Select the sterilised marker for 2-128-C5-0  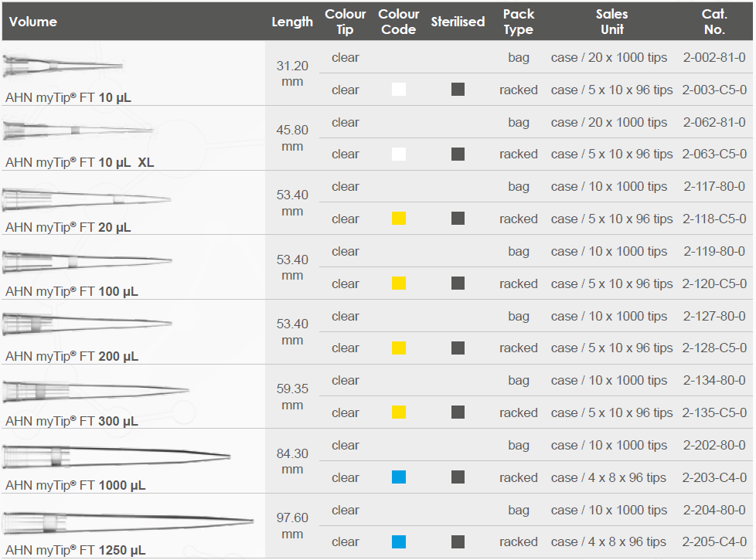pos(458,348)
